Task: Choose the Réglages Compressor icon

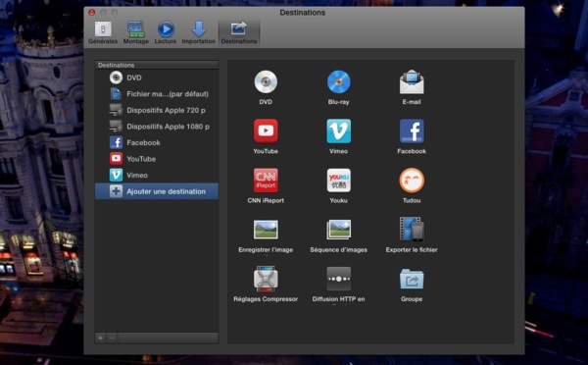Action: tap(266, 279)
